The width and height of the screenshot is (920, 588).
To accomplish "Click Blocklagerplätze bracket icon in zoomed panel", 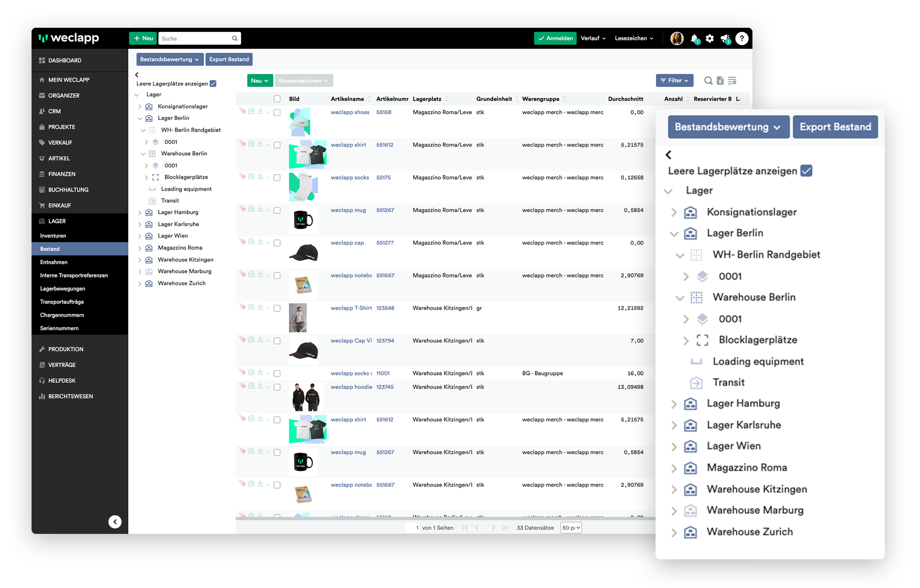I will [702, 340].
